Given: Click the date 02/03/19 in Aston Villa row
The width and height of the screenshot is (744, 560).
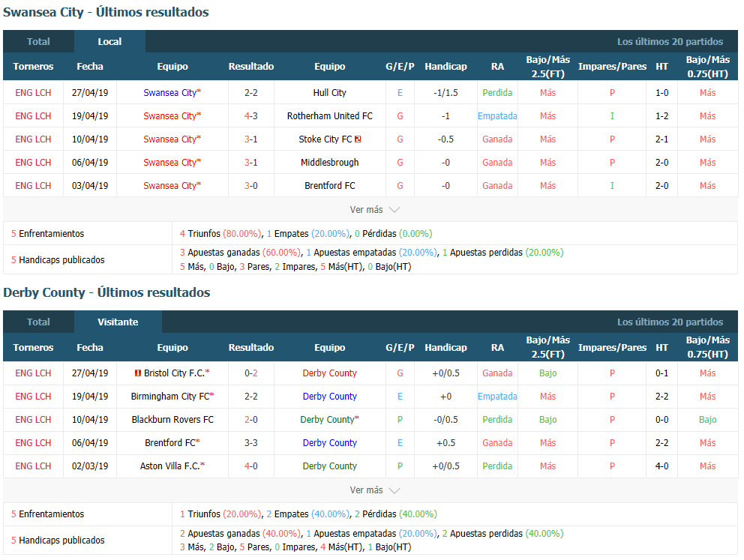Looking at the screenshot, I should pos(90,466).
